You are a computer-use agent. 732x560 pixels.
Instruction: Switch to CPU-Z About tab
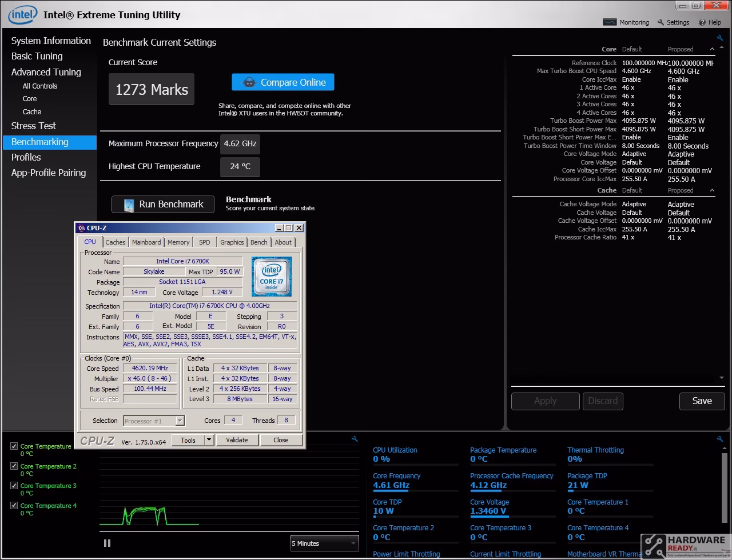pos(283,242)
